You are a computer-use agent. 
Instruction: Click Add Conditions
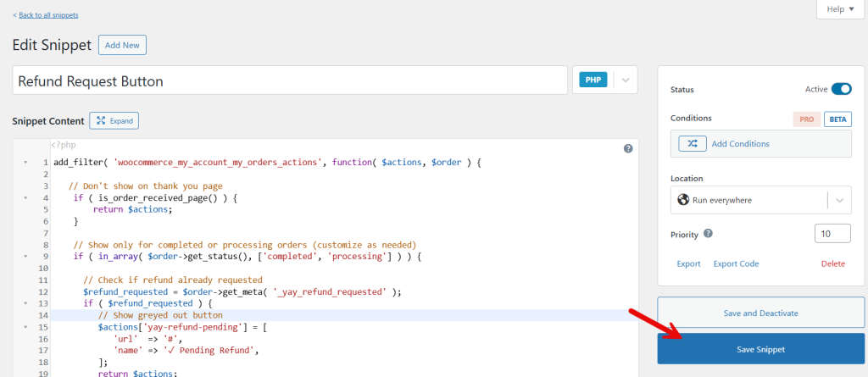click(x=740, y=144)
